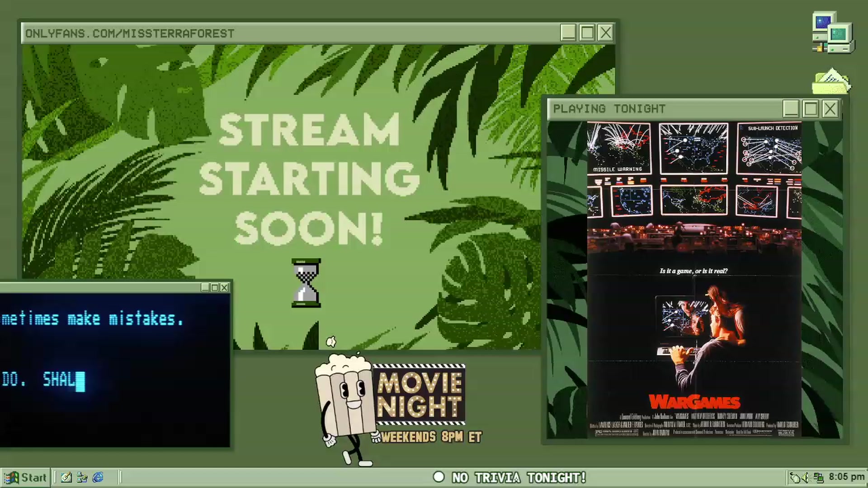Click the 'WEEKENDS 8PM ET' text

coord(432,437)
